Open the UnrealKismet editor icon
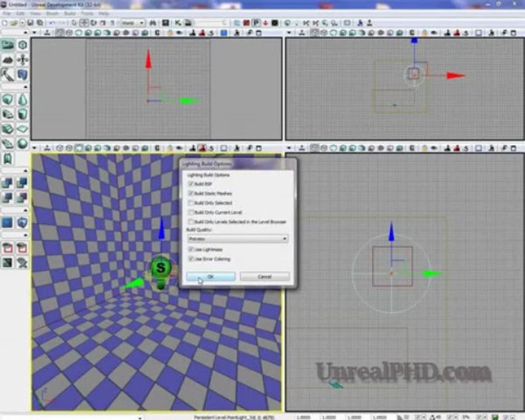The image size is (525, 420). pyautogui.click(x=178, y=23)
